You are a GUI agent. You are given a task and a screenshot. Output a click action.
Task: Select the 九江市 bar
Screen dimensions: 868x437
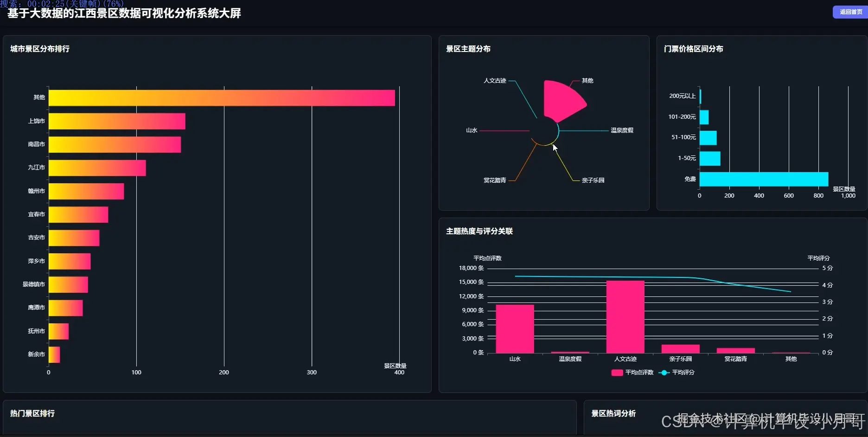click(97, 168)
